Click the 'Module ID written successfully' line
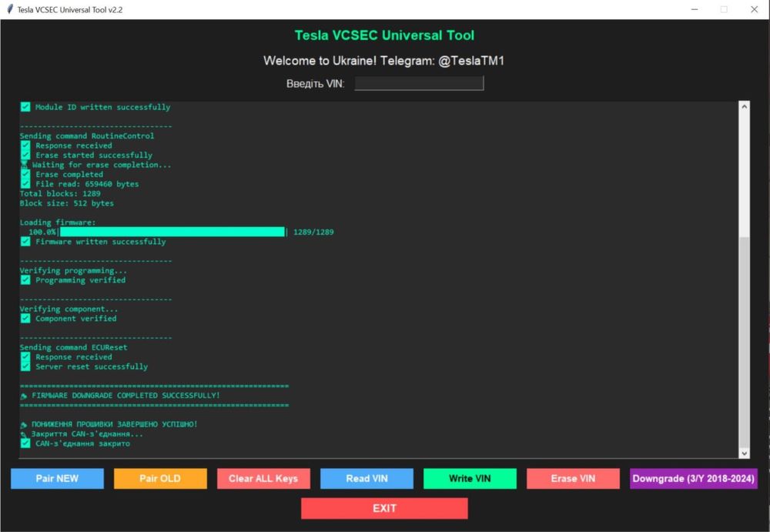 point(102,107)
